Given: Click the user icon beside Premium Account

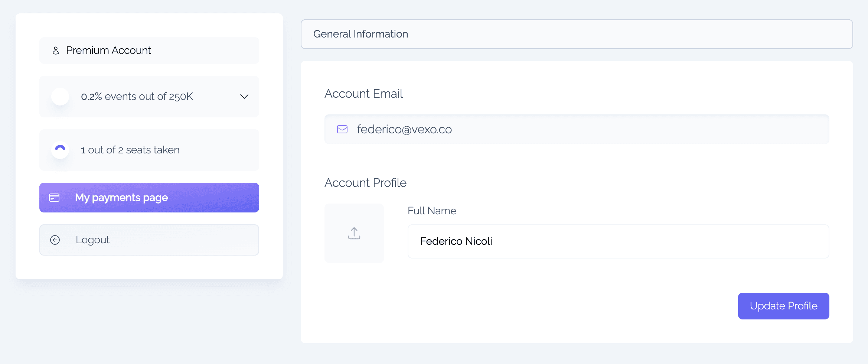Looking at the screenshot, I should [x=56, y=51].
